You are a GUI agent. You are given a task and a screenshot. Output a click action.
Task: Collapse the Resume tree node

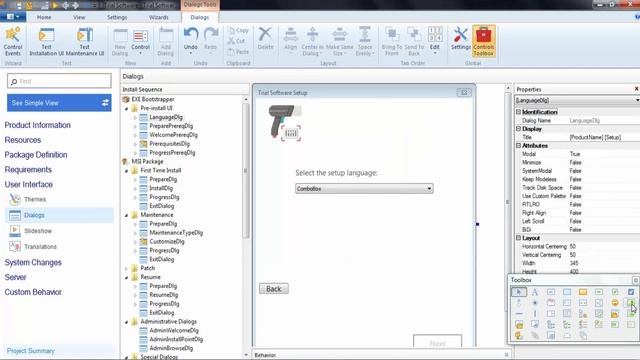127,277
